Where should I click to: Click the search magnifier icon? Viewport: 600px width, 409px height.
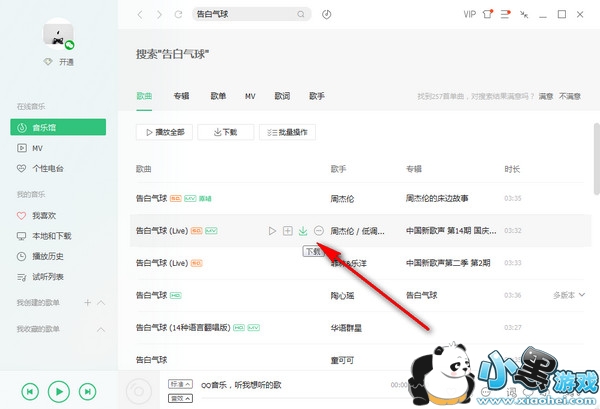coord(301,15)
